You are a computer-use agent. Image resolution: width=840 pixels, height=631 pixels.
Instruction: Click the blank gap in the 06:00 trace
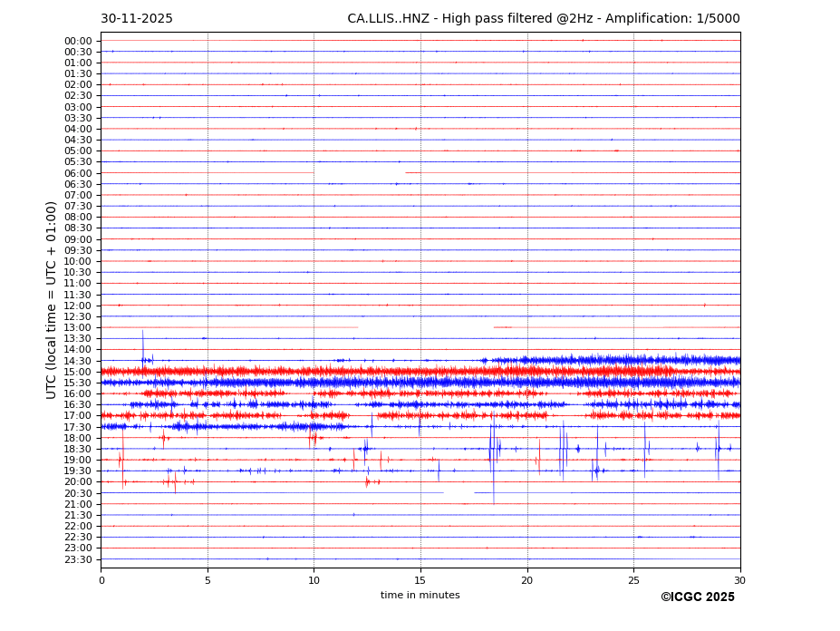[x=359, y=172]
